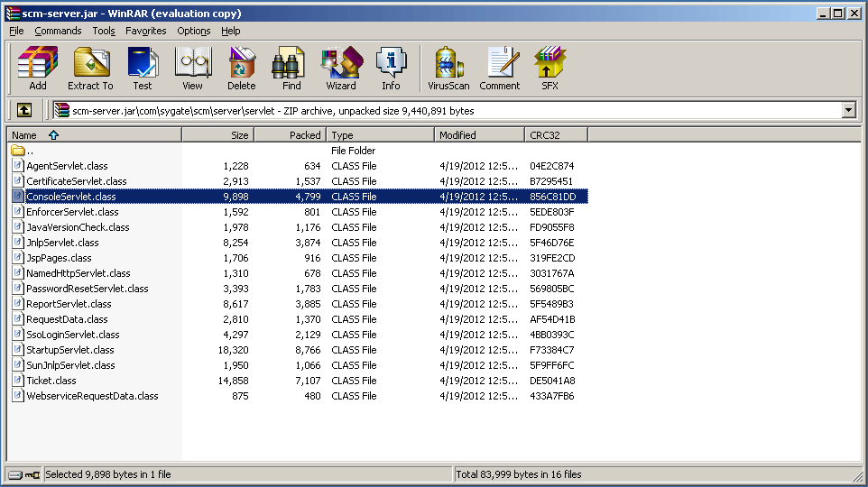Click the Extract To toolbar icon
868x487 pixels.
tap(90, 68)
